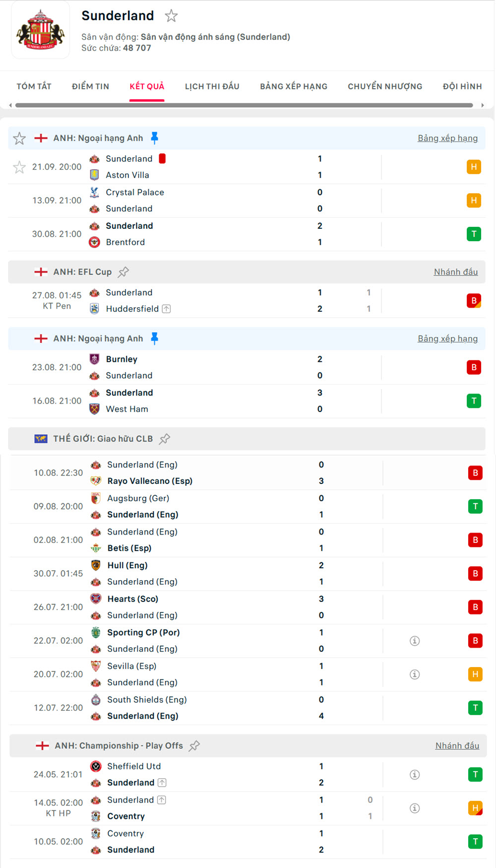Image resolution: width=496 pixels, height=868 pixels.
Task: Open EFL Cup Nhánh đấu link
Action: (x=456, y=272)
